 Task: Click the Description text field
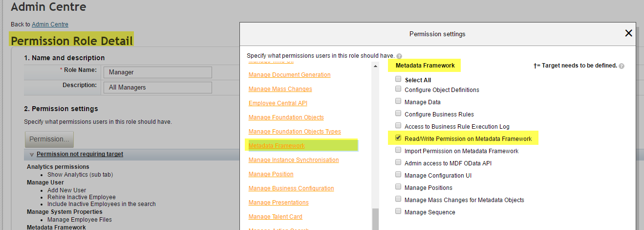(158, 88)
